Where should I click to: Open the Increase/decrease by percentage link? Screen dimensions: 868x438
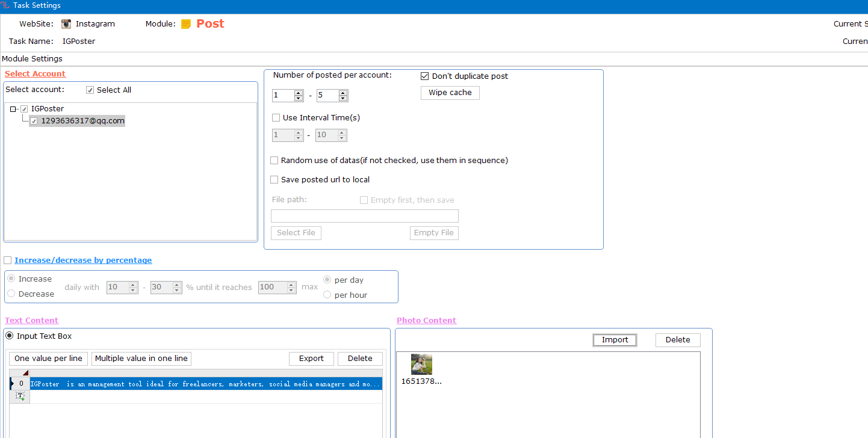(83, 261)
